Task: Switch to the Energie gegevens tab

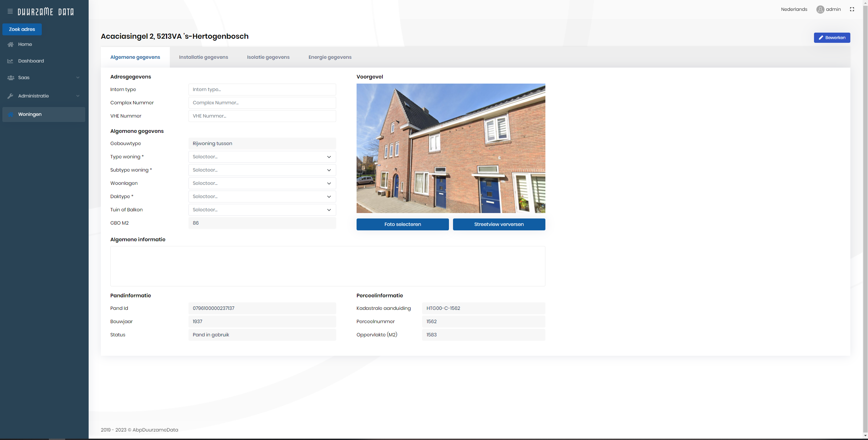Action: (x=330, y=57)
